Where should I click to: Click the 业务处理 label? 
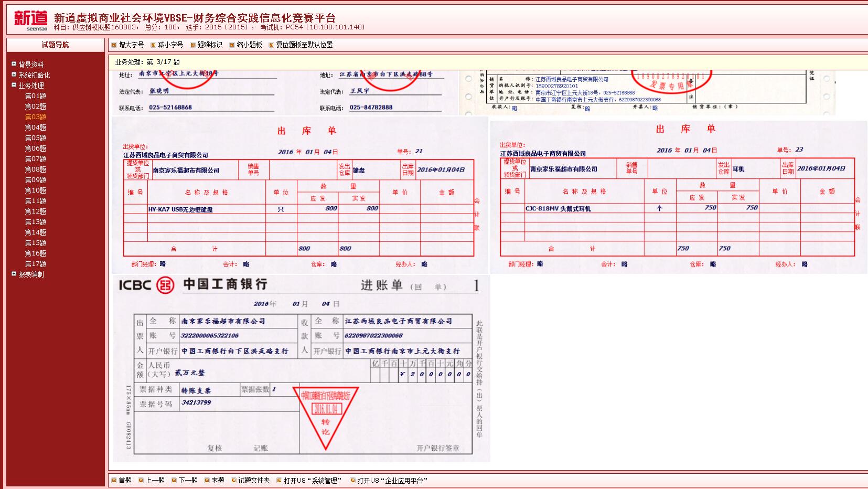coord(31,86)
